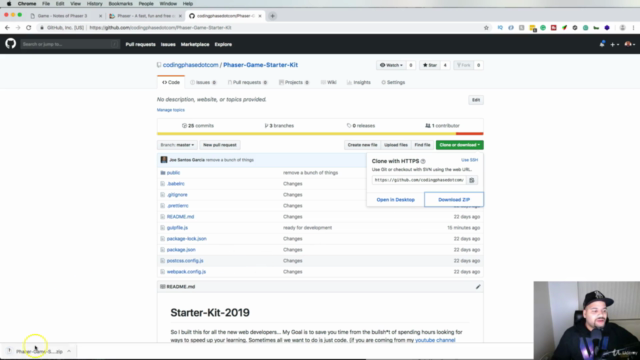Screen dimensions: 640x360
Task: View 0 releases
Action: click(x=361, y=126)
